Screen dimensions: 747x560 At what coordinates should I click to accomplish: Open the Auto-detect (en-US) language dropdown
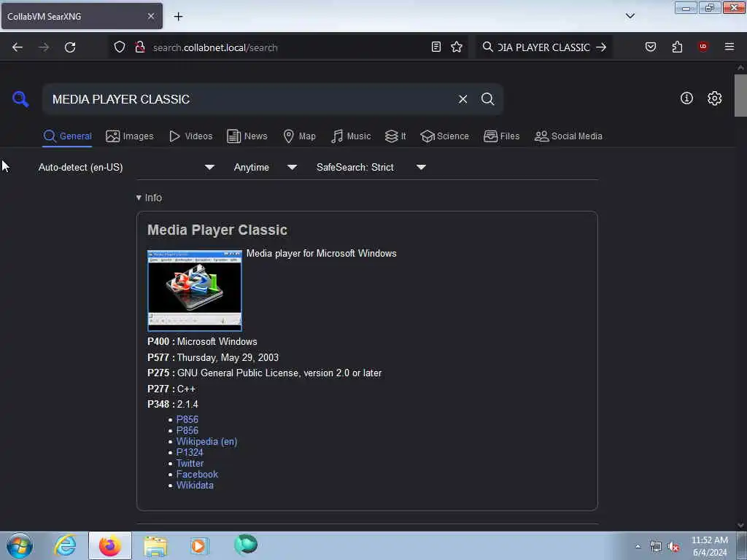(126, 167)
